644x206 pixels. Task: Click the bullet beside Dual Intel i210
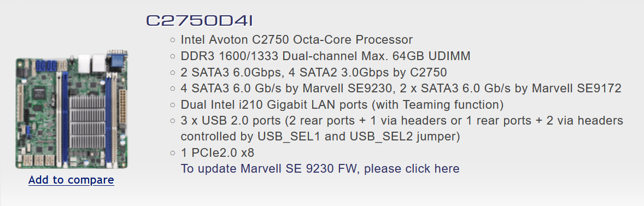[x=173, y=105]
